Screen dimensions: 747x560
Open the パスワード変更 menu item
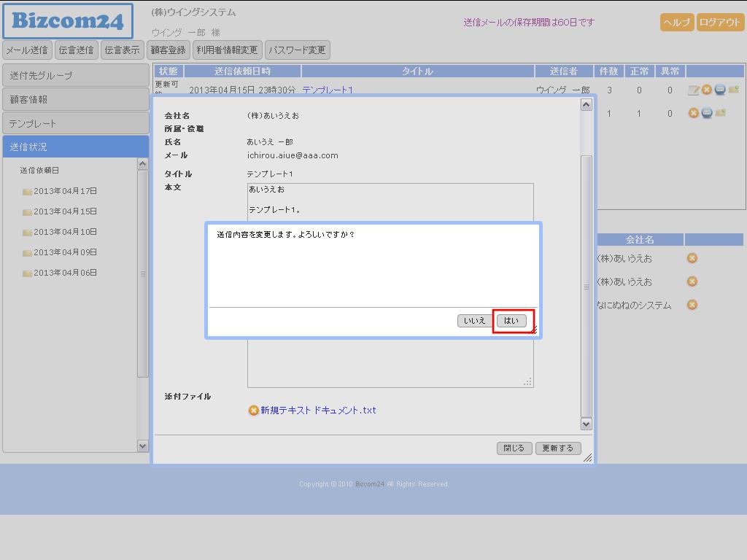(x=297, y=50)
